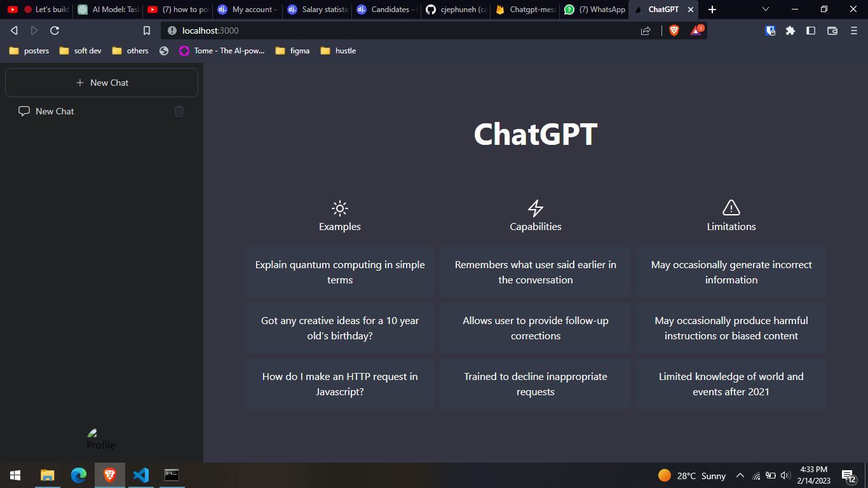Viewport: 868px width, 488px height.
Task: Expand hidden icons in the system tray
Action: coord(740,475)
